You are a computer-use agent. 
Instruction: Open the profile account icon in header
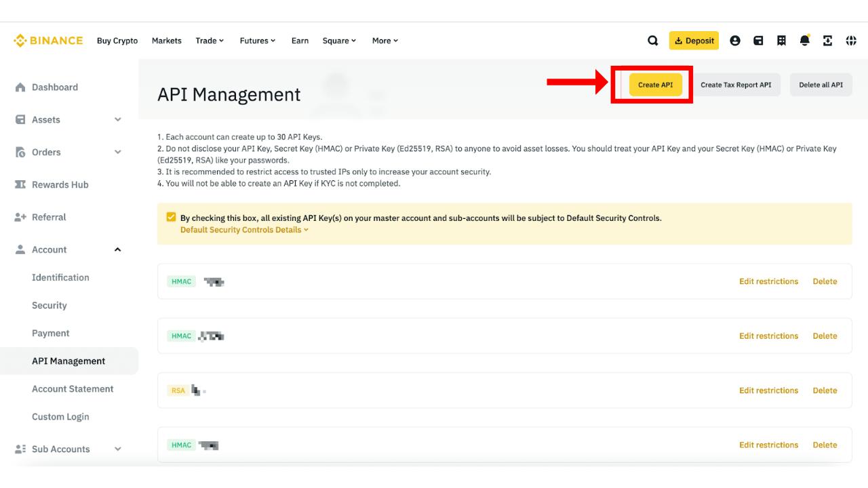[x=735, y=41]
